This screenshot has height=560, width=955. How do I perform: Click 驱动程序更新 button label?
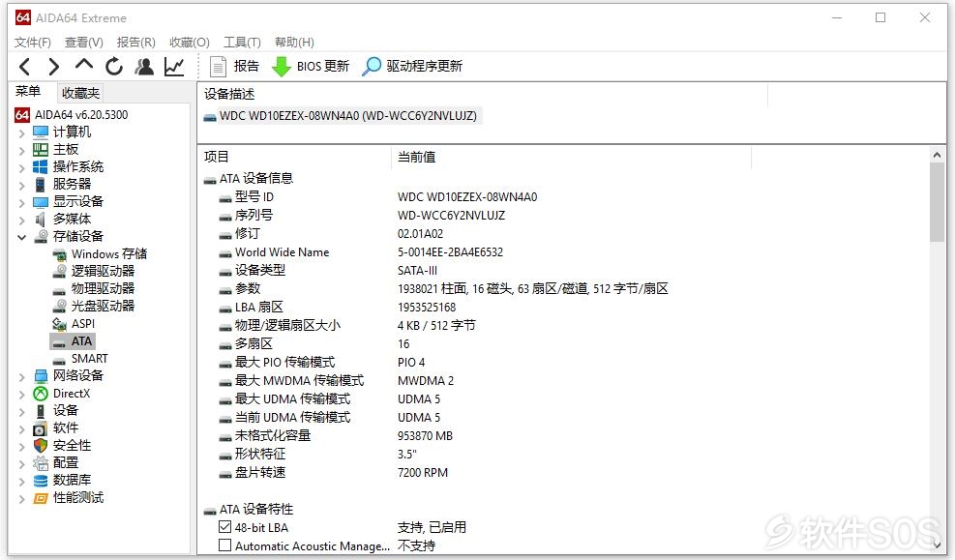(x=424, y=67)
